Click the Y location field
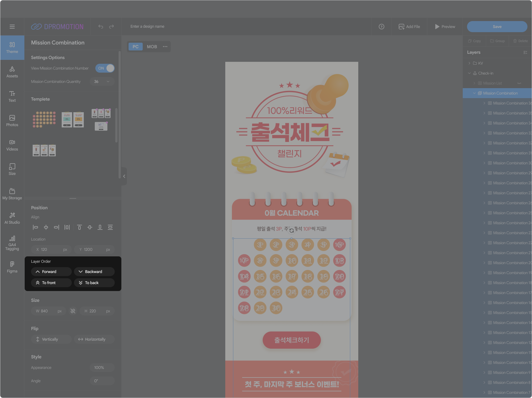This screenshot has height=398, width=532. [94, 249]
